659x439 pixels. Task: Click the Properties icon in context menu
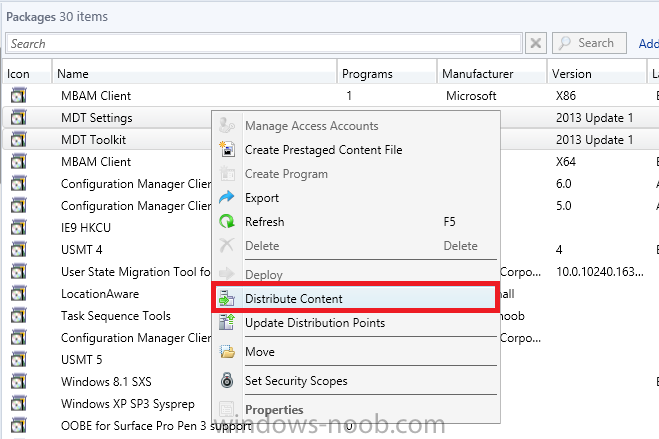tap(227, 409)
